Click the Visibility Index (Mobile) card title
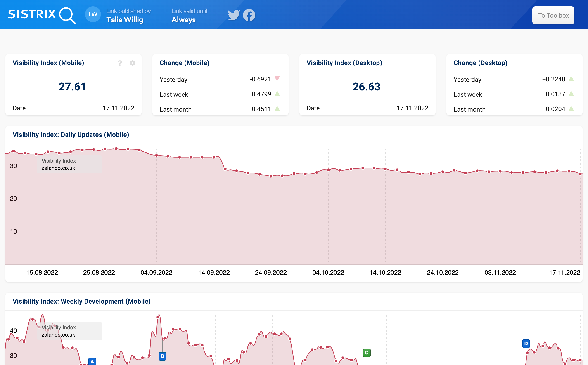Screen dimensions: 588x365 (48, 63)
